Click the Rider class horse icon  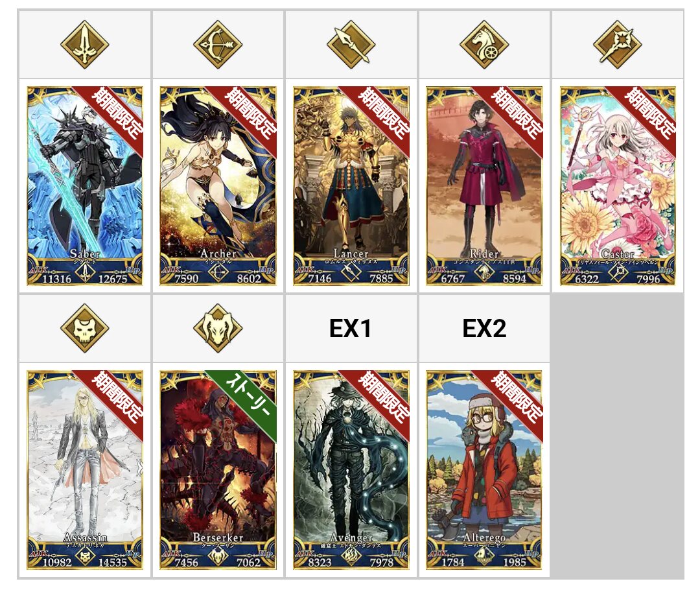(x=484, y=45)
